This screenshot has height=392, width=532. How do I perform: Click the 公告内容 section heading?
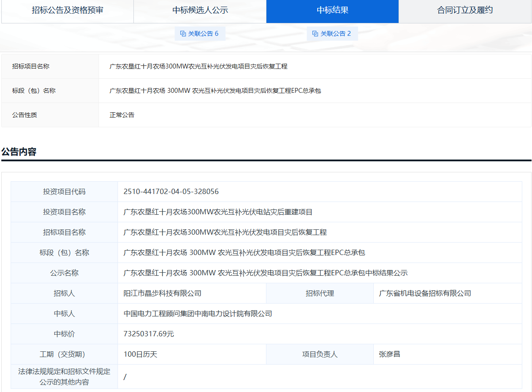click(x=19, y=152)
